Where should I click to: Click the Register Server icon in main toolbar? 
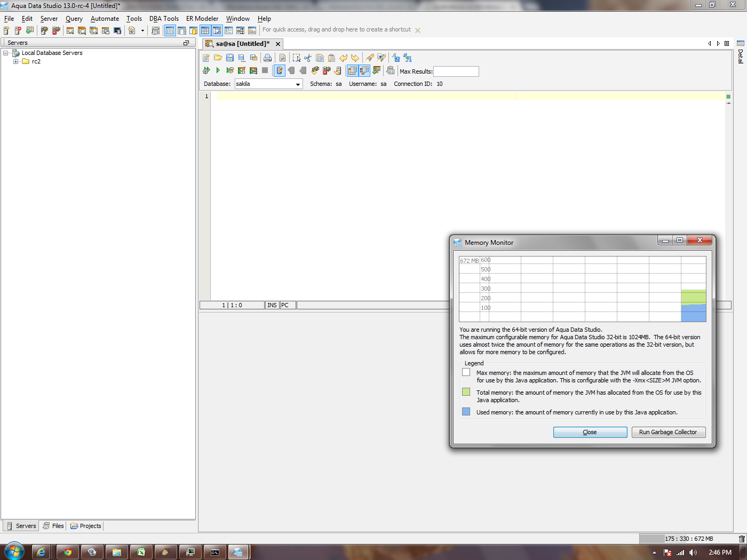[6, 30]
